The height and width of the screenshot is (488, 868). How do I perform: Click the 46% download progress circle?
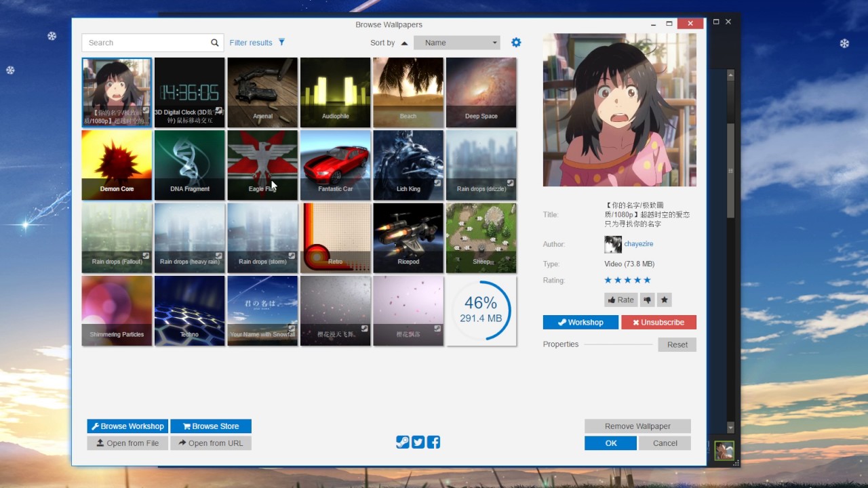(x=481, y=310)
